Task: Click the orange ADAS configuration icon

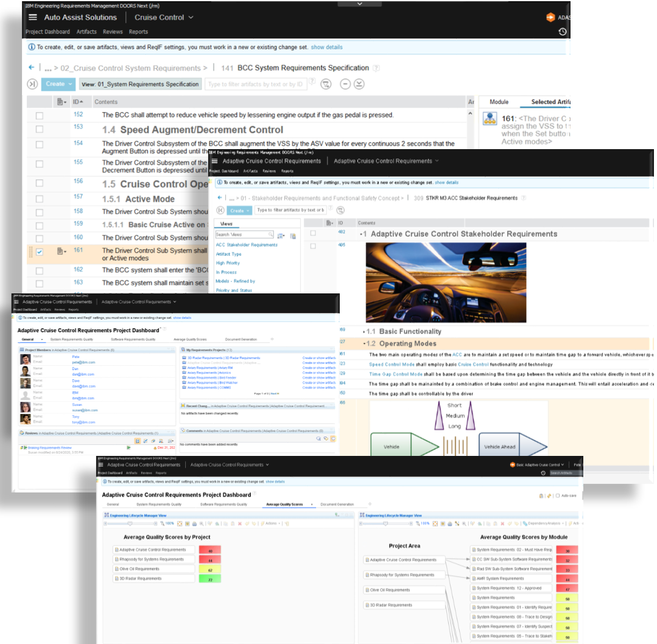Action: point(550,17)
